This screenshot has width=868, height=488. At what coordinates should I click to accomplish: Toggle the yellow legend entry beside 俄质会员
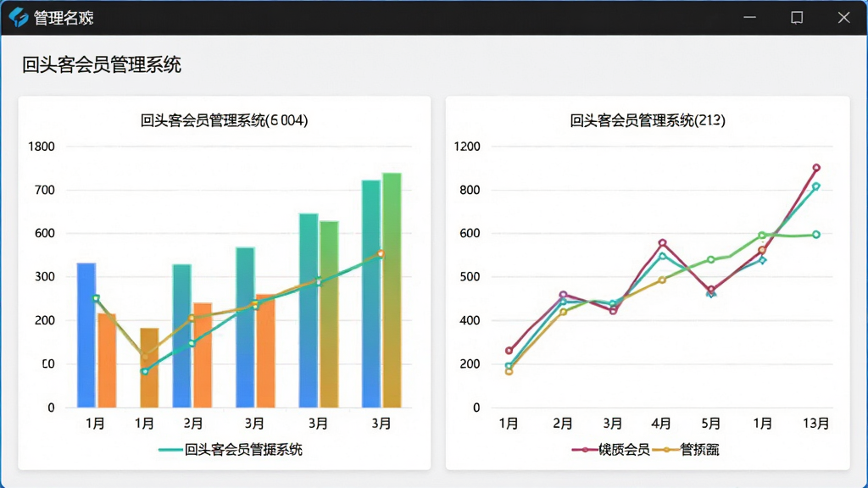686,449
